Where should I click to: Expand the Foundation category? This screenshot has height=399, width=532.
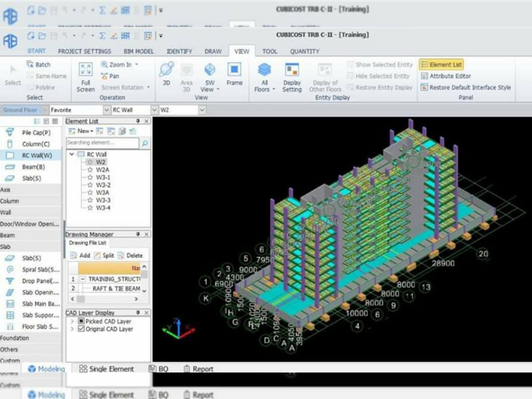click(x=31, y=338)
